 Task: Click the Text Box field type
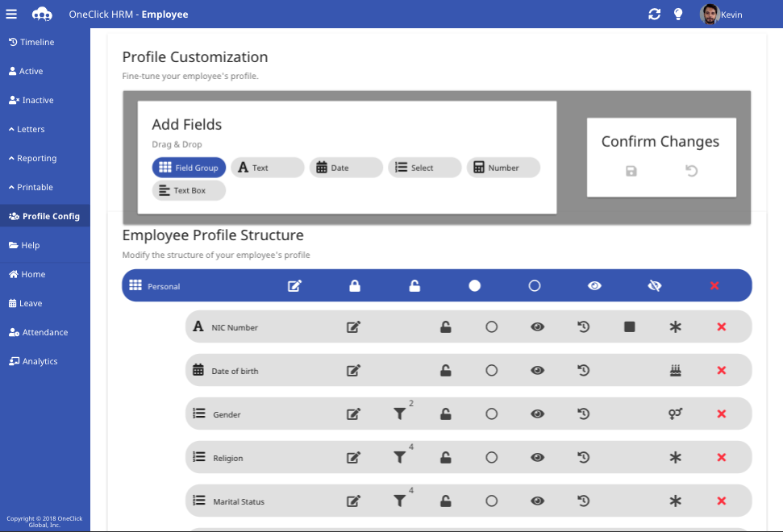188,190
